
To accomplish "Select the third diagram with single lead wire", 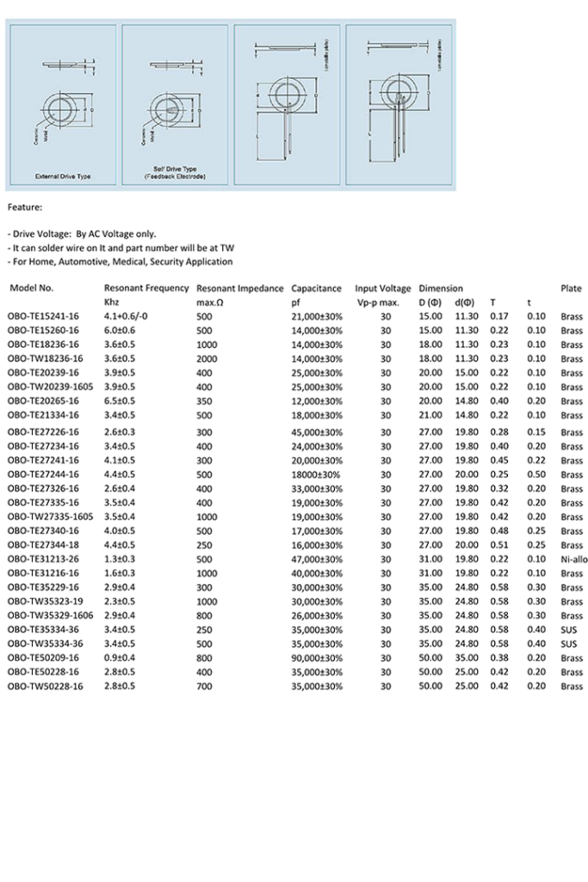I will [287, 104].
